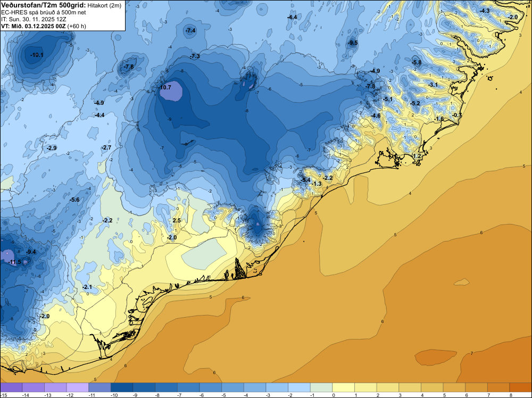532x398 pixels.
Task: Click the -1.3 temperature value
Action: 316,184
